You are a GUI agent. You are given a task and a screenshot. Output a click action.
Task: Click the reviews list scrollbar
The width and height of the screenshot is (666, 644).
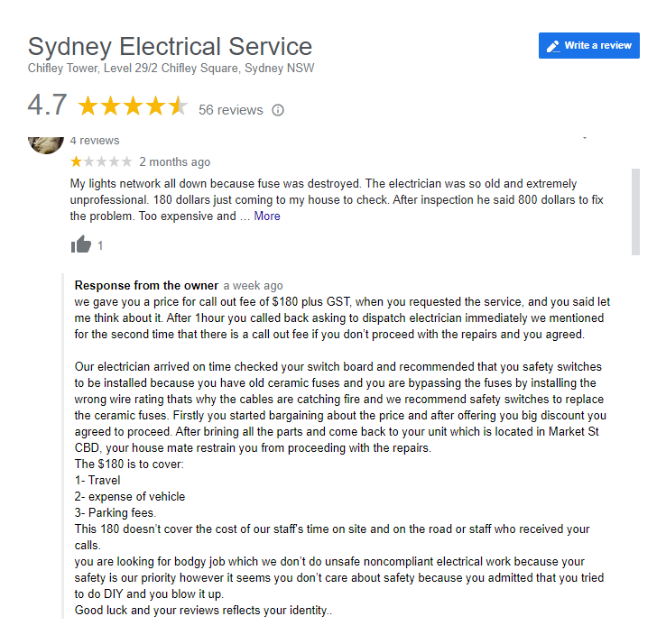point(635,212)
